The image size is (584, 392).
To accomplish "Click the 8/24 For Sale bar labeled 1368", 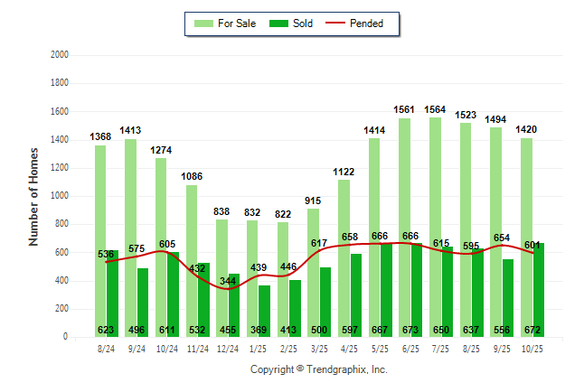I will (x=99, y=235).
